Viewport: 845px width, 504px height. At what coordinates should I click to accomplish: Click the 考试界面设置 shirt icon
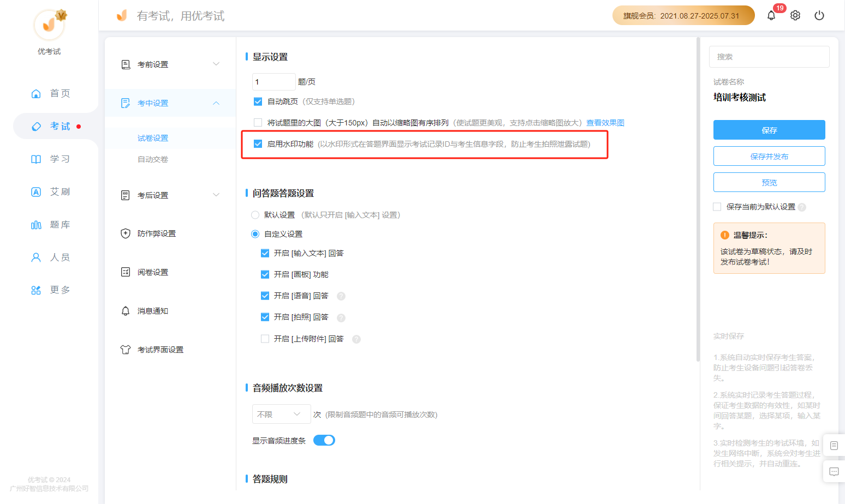126,350
